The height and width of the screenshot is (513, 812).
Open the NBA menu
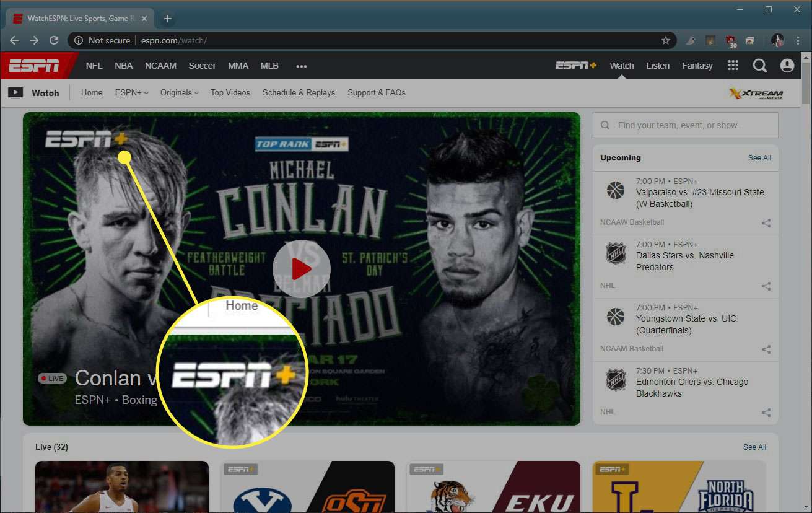(124, 66)
